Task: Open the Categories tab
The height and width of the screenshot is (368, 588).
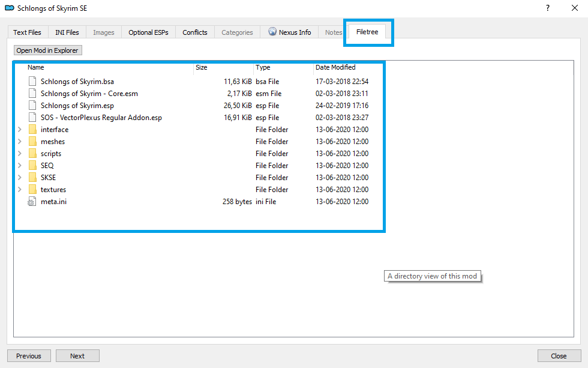Action: click(x=237, y=32)
